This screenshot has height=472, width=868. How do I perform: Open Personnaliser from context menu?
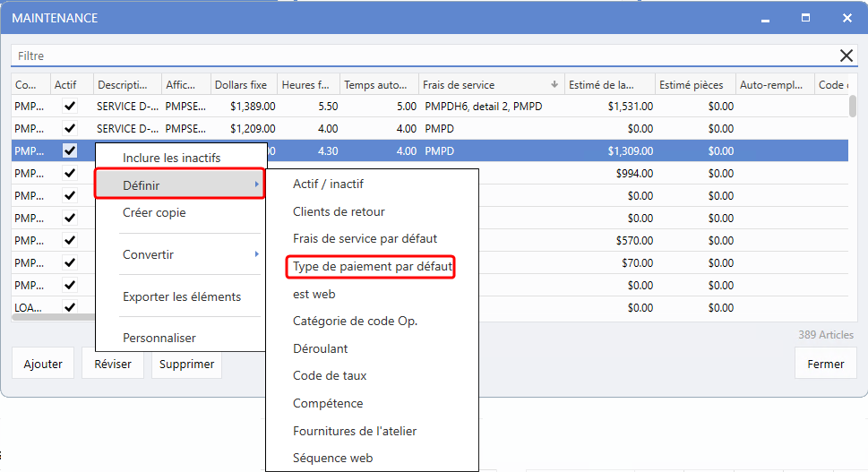point(159,338)
